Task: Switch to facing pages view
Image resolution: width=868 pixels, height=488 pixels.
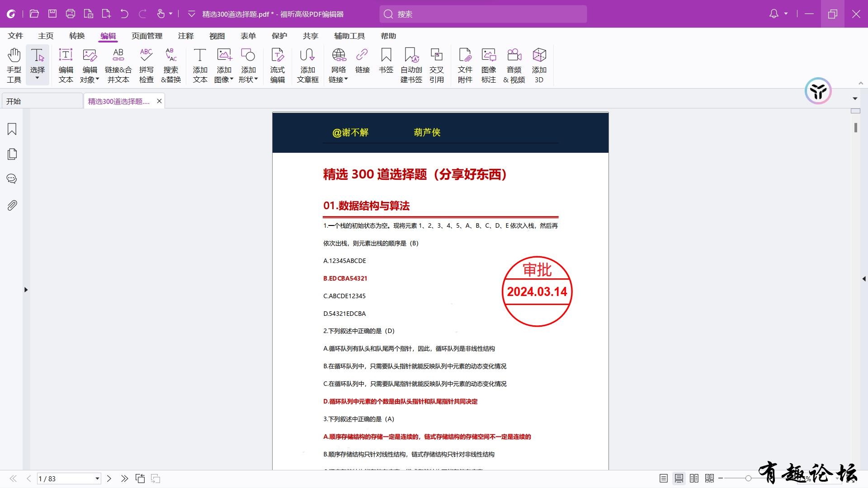Action: click(694, 478)
